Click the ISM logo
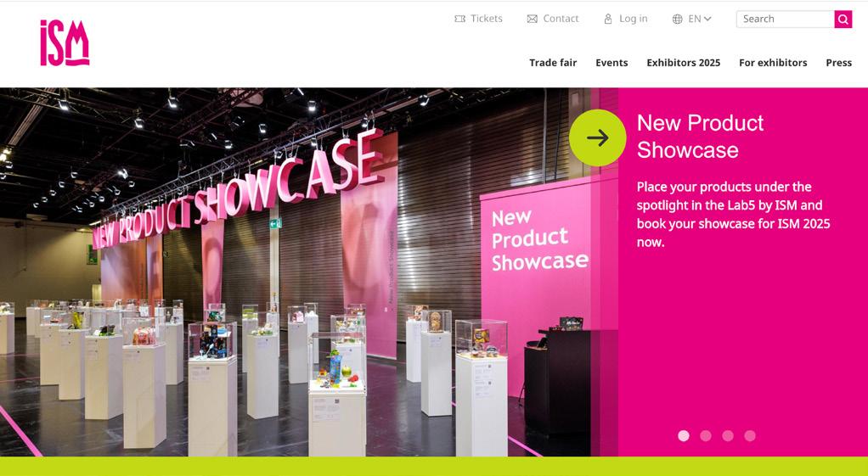This screenshot has width=868, height=476. tap(65, 43)
